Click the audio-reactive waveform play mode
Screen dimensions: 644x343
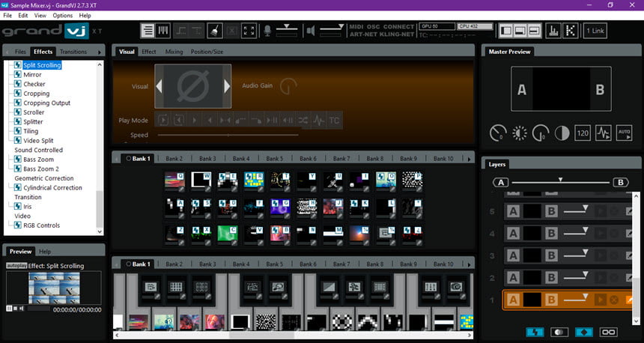319,121
